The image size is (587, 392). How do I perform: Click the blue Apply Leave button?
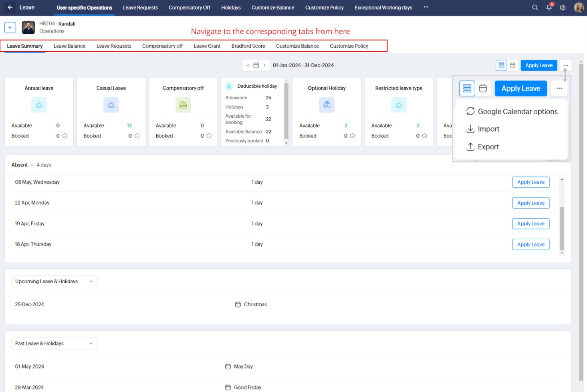(539, 65)
